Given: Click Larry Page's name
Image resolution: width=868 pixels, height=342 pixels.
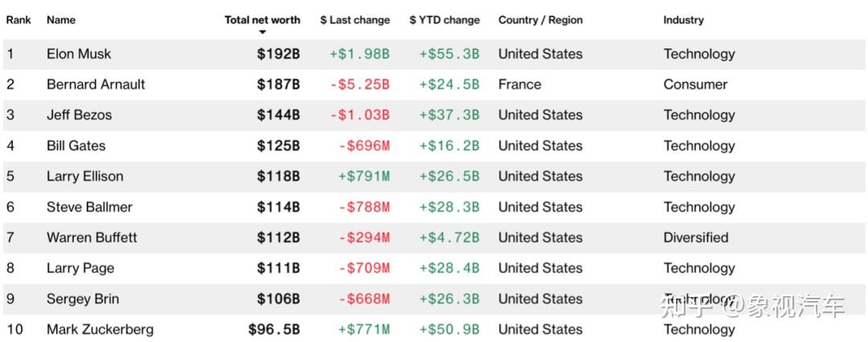Looking at the screenshot, I should coord(80,268).
